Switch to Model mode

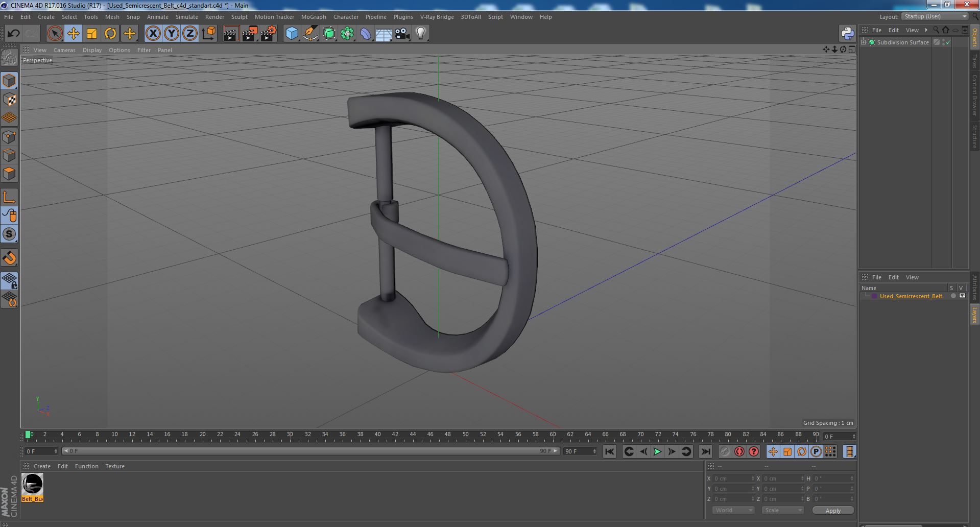9,81
